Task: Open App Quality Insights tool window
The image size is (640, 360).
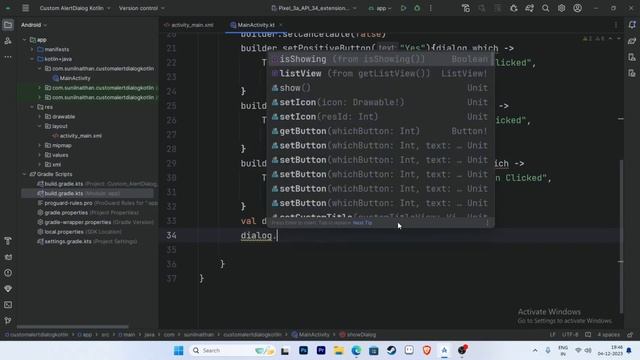Action: click(x=8, y=289)
